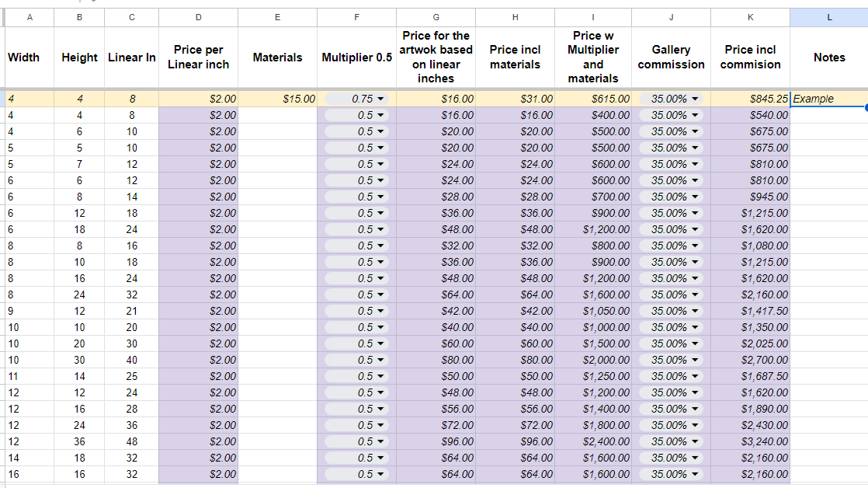This screenshot has width=868, height=488.
Task: Select column H header
Action: (515, 17)
